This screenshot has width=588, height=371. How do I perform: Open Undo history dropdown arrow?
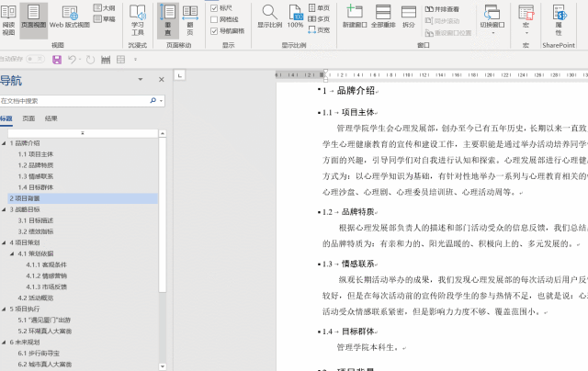click(80, 60)
